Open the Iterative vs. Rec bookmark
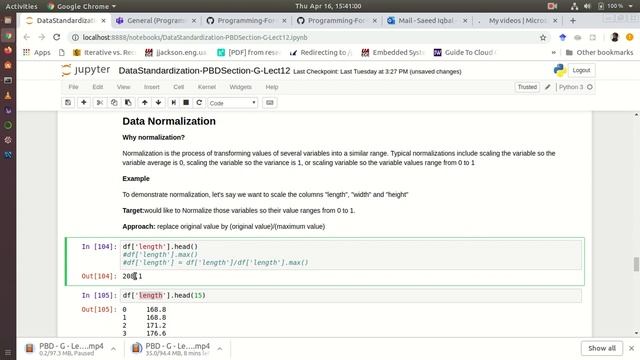 104,52
